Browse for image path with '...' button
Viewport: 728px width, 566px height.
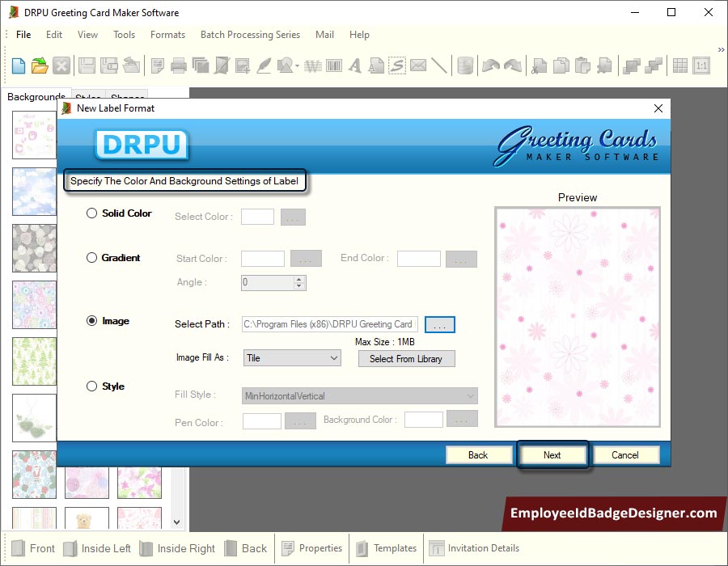pos(440,324)
